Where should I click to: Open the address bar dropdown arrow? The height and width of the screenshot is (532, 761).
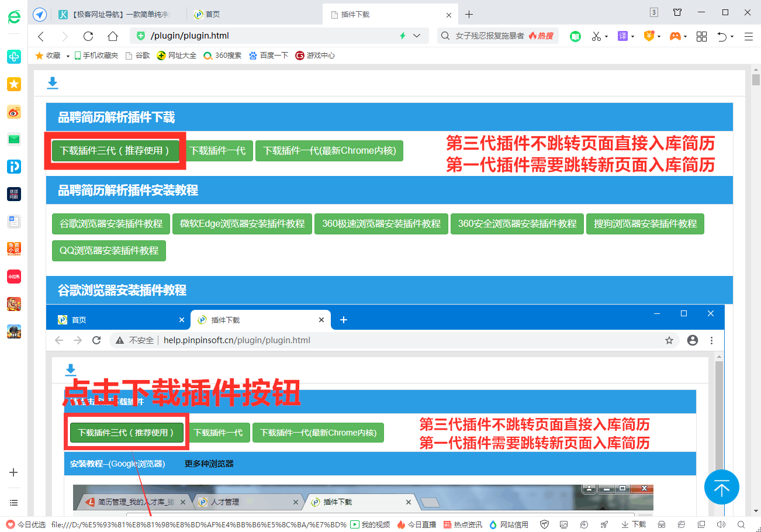[417, 36]
